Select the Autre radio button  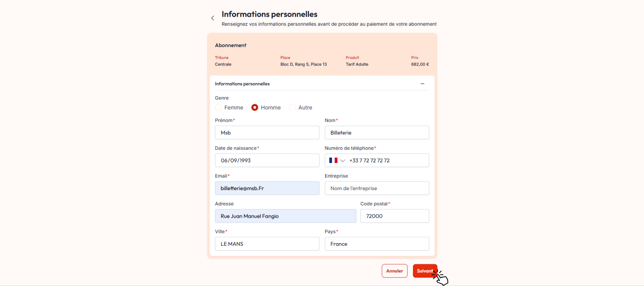[292, 108]
